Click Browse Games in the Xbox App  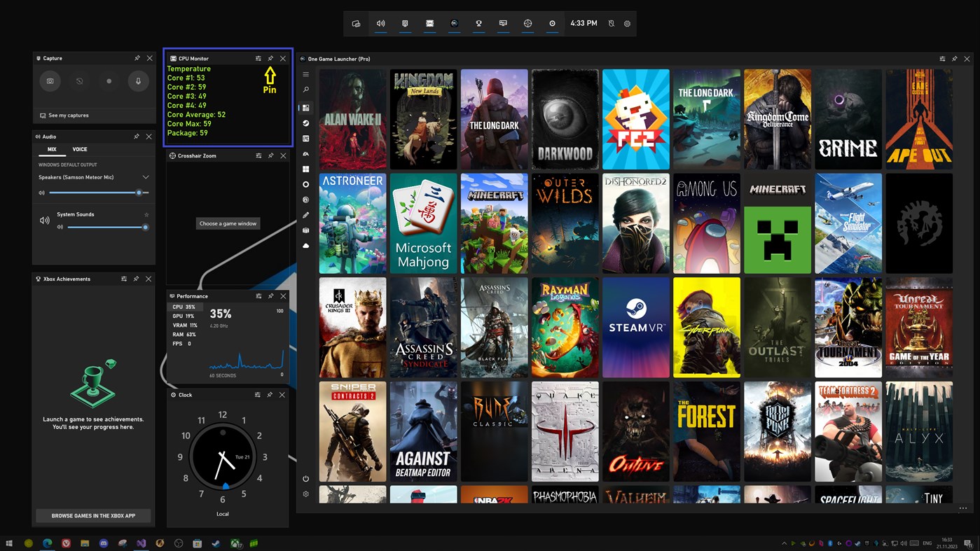92,515
